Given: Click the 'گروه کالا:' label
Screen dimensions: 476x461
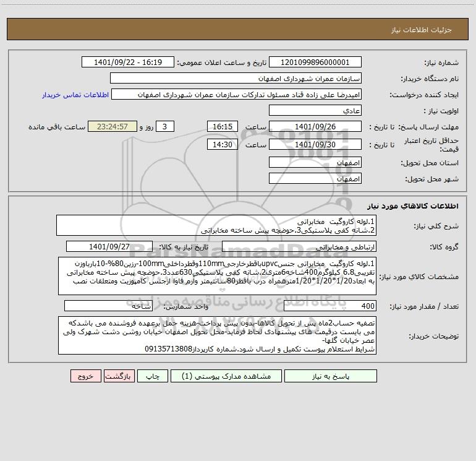Looking at the screenshot, I should coord(444,247).
